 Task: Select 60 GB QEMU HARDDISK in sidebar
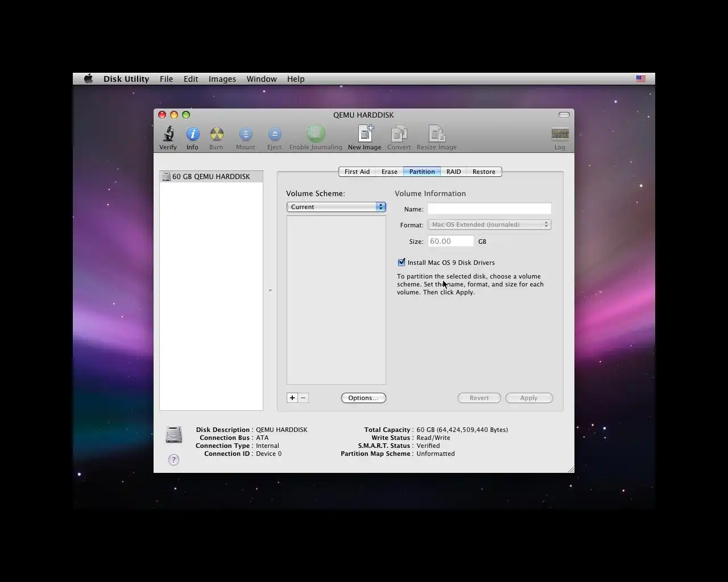point(211,177)
